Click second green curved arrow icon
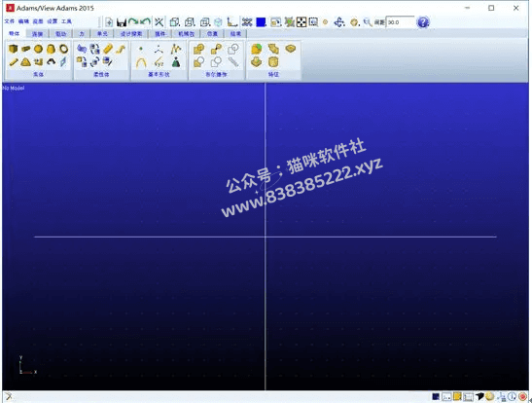Image resolution: width=532 pixels, height=403 pixels. coord(145,21)
